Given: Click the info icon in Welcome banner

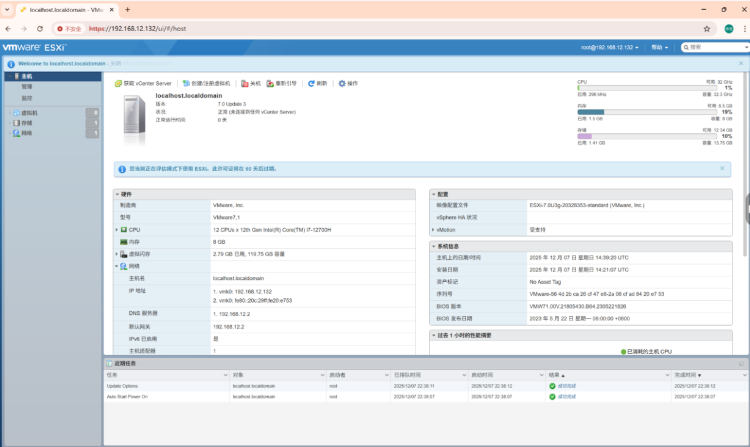Looking at the screenshot, I should tap(11, 64).
